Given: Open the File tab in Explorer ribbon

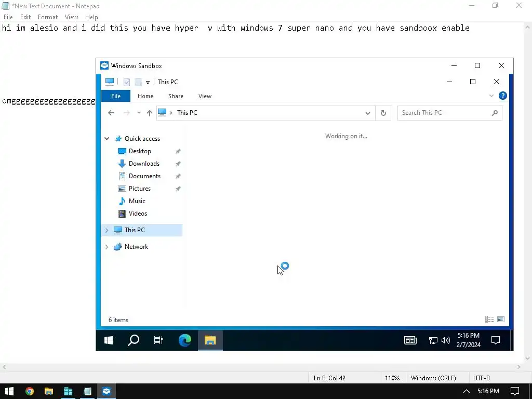Looking at the screenshot, I should tap(116, 96).
